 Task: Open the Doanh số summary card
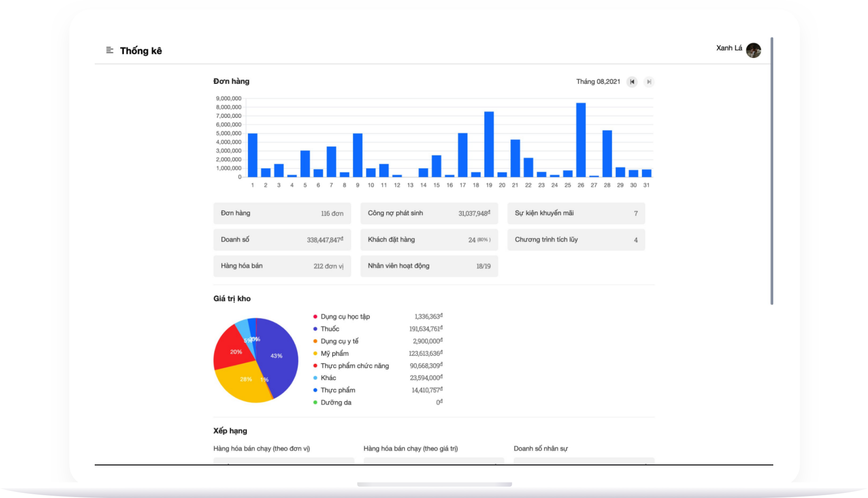pos(282,240)
